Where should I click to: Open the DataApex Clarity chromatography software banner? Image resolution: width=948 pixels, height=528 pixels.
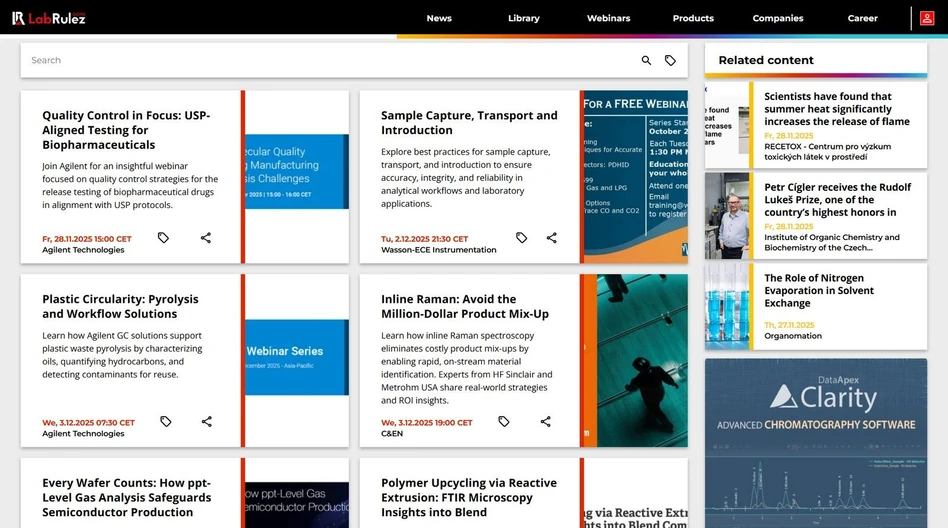[x=815, y=442]
